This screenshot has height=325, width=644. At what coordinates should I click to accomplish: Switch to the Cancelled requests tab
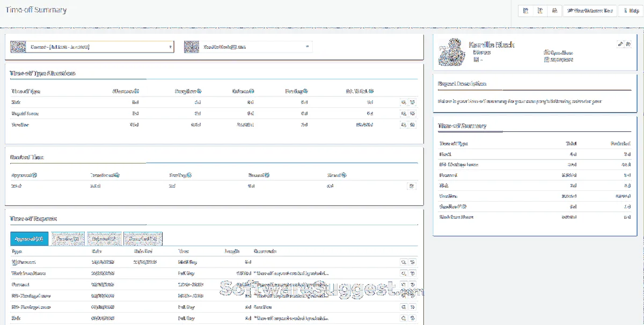click(143, 239)
